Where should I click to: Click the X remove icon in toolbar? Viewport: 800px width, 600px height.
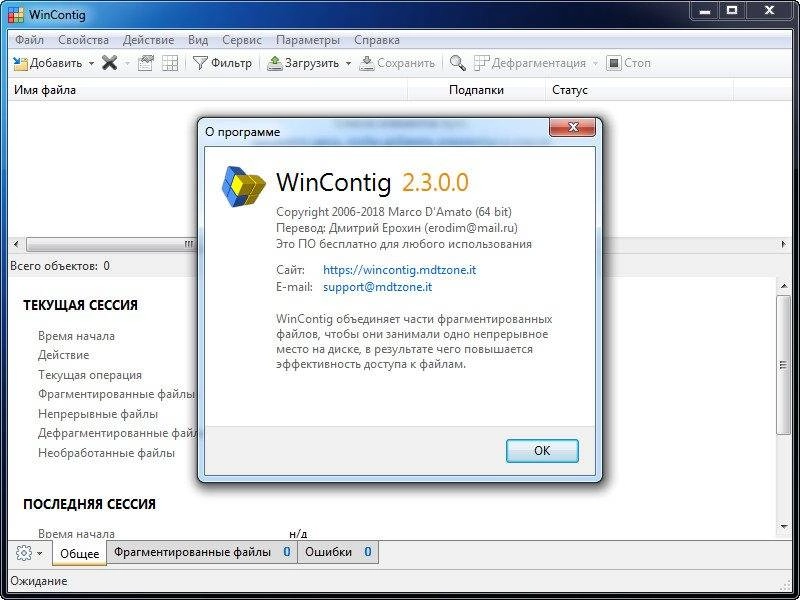pos(110,63)
